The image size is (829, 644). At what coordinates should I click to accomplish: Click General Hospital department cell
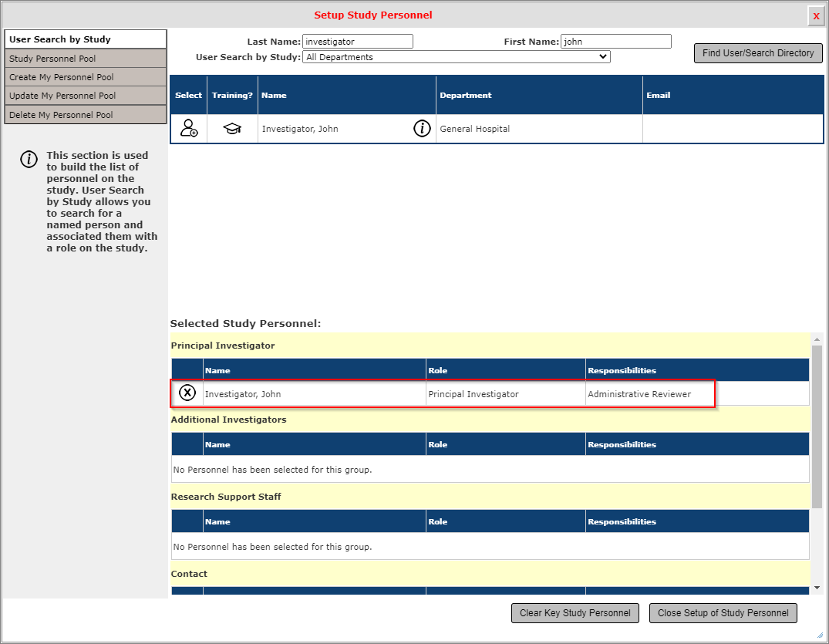coord(539,129)
